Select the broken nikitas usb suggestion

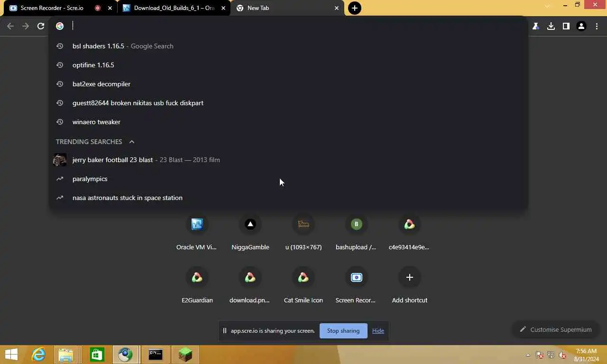(x=288, y=103)
